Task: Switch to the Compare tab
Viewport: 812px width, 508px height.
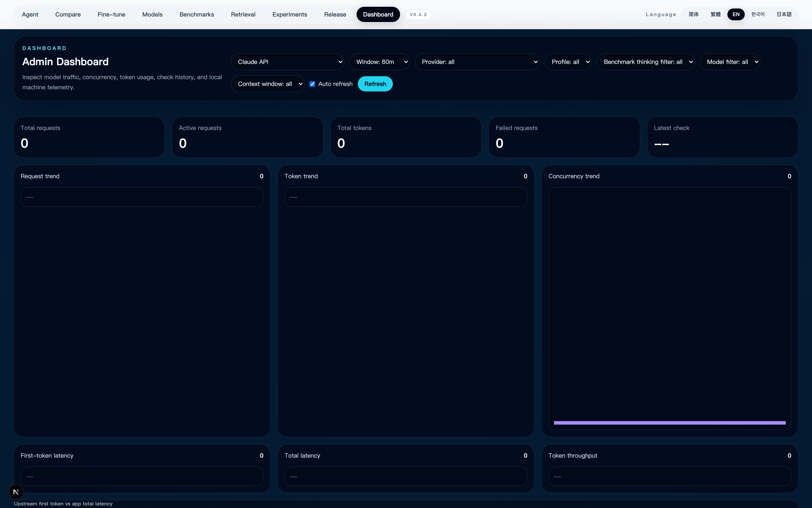Action: [x=68, y=14]
